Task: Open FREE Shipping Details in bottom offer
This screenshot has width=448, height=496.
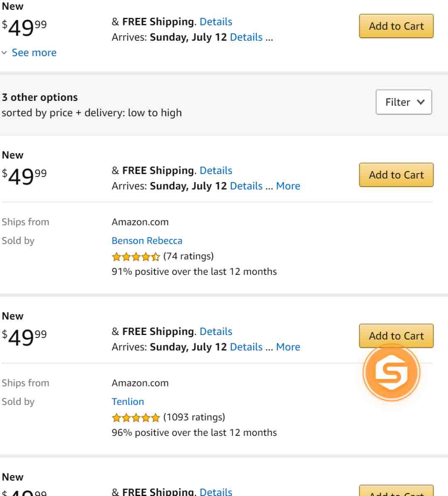Action: 216,491
